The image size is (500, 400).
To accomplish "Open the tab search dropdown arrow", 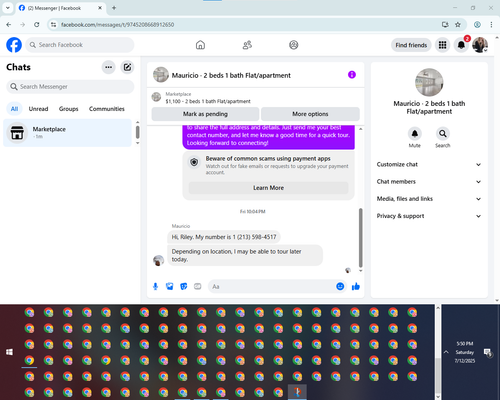I will pyautogui.click(x=8, y=8).
